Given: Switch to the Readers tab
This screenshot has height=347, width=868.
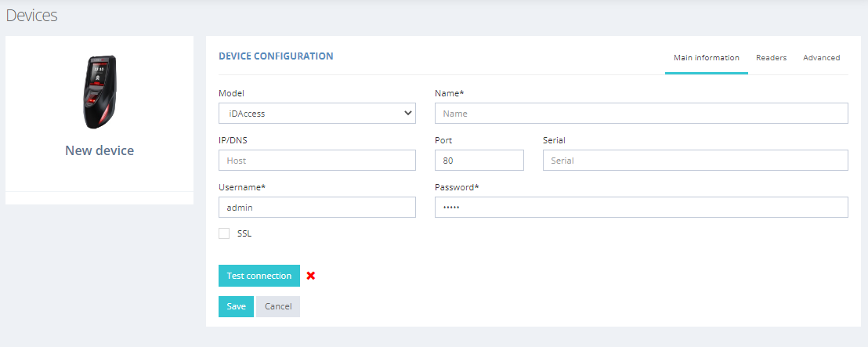Looking at the screenshot, I should pyautogui.click(x=771, y=57).
